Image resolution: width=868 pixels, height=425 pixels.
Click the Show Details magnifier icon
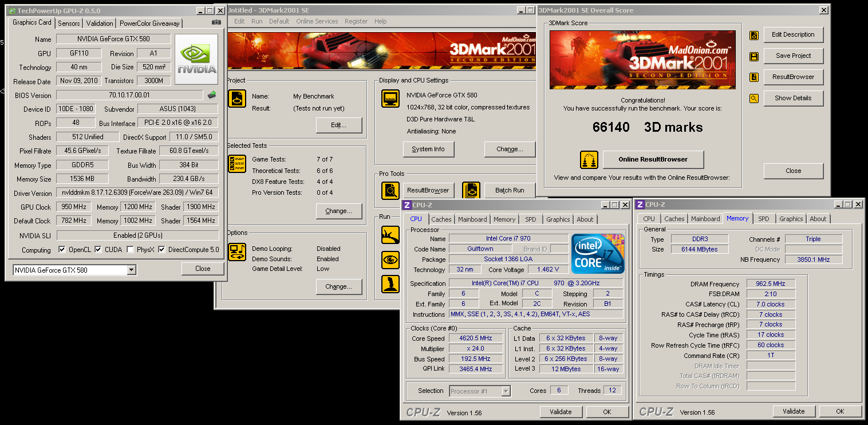[x=754, y=99]
